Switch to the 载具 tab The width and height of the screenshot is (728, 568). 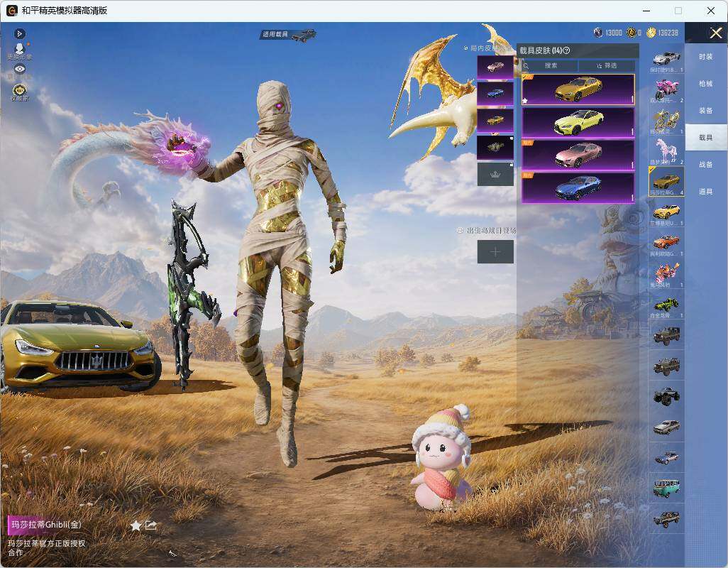[706, 138]
